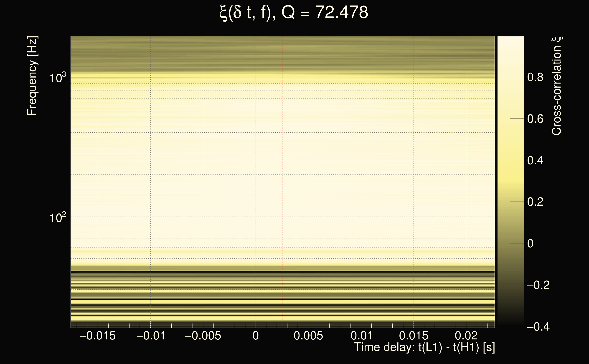Click the Cross-correlation ξ colorbar label
The width and height of the screenshot is (589, 364).
[556, 86]
